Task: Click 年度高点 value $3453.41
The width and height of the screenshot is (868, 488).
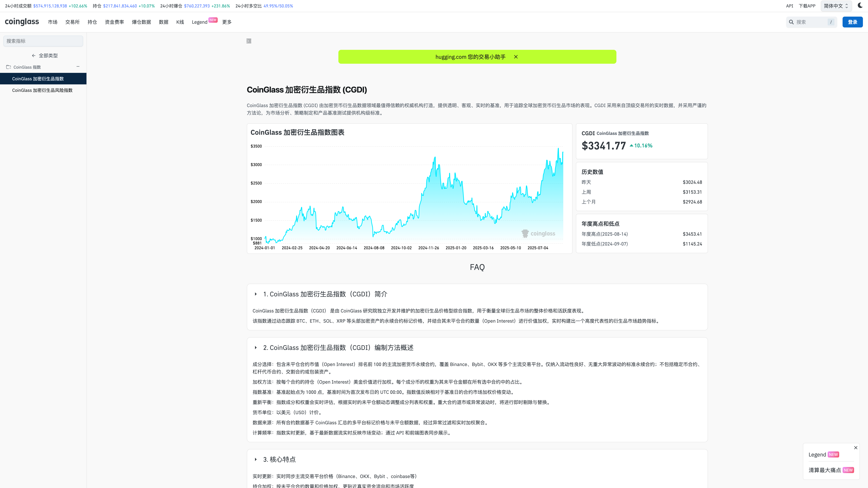Action: click(x=692, y=234)
